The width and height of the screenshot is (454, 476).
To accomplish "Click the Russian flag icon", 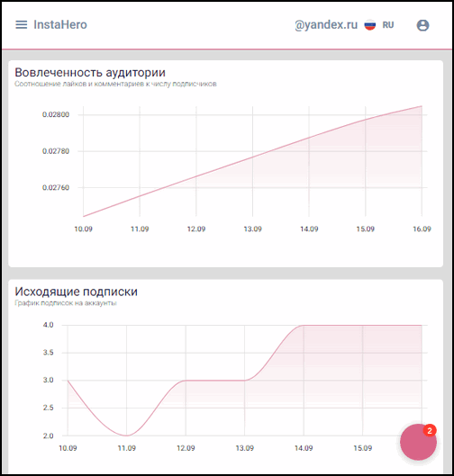I will tap(370, 25).
